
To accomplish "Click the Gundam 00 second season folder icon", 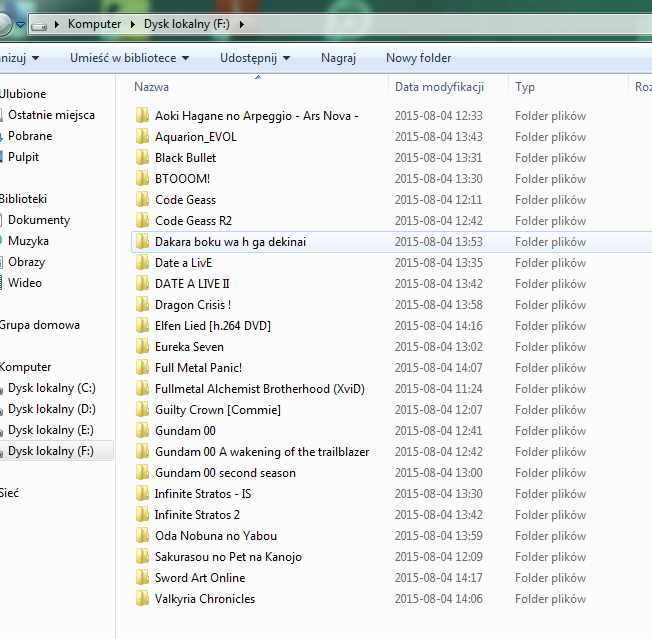I will coord(142,472).
